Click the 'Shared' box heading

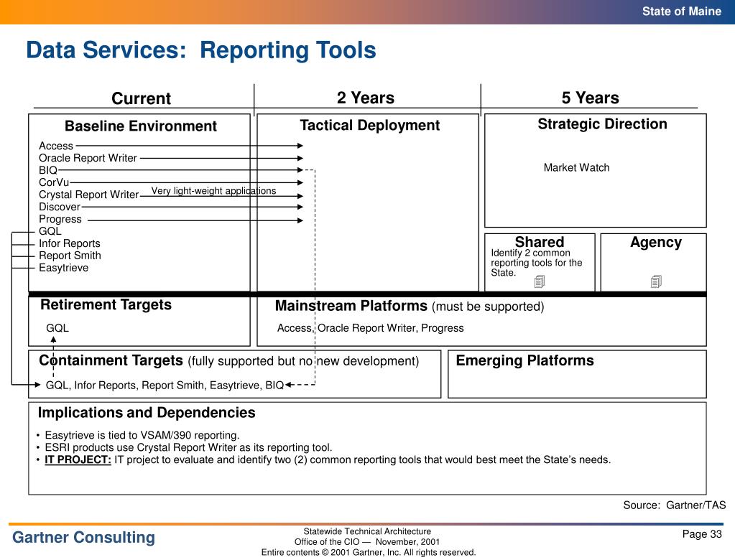coord(540,242)
